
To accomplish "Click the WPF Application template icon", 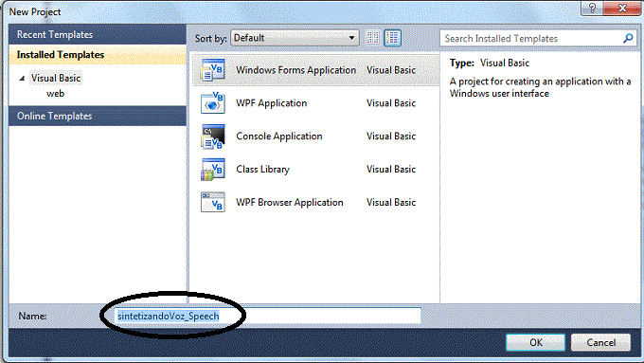I will [x=212, y=103].
